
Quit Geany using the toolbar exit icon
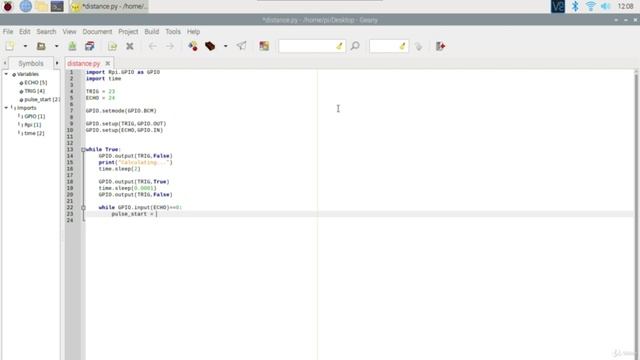pos(440,46)
